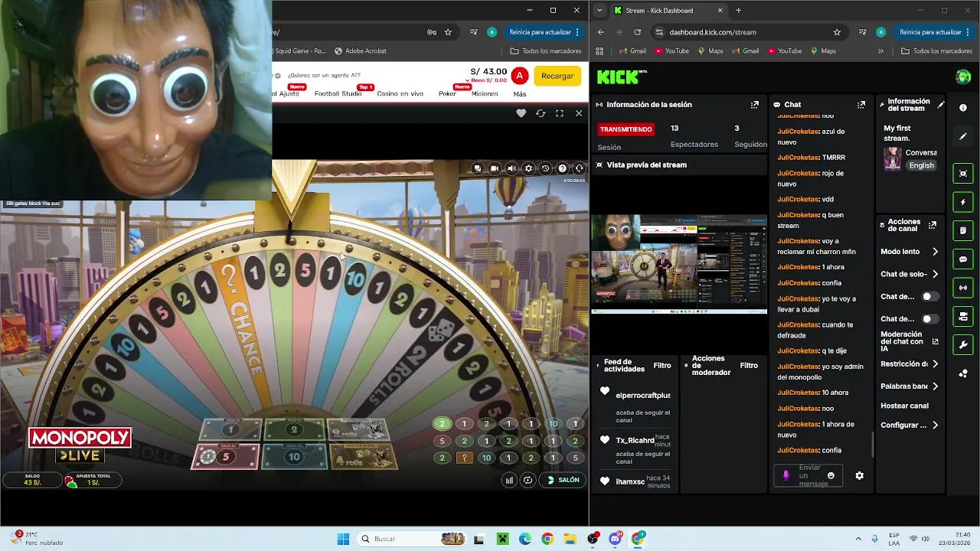Toggle the video camera icon in Monopoly game

click(x=495, y=168)
